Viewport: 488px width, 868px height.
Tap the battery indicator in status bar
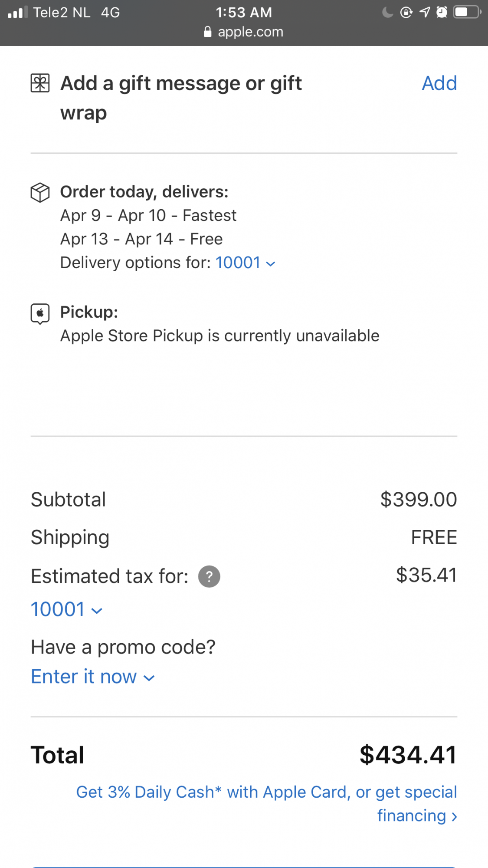(466, 12)
